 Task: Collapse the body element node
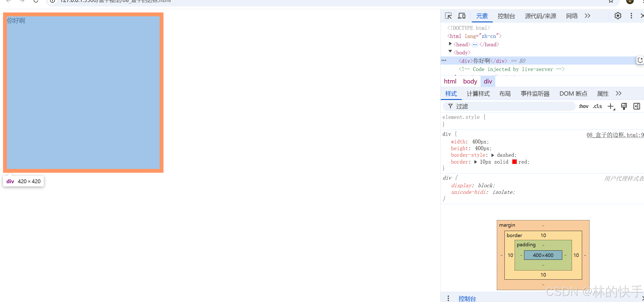[x=450, y=52]
